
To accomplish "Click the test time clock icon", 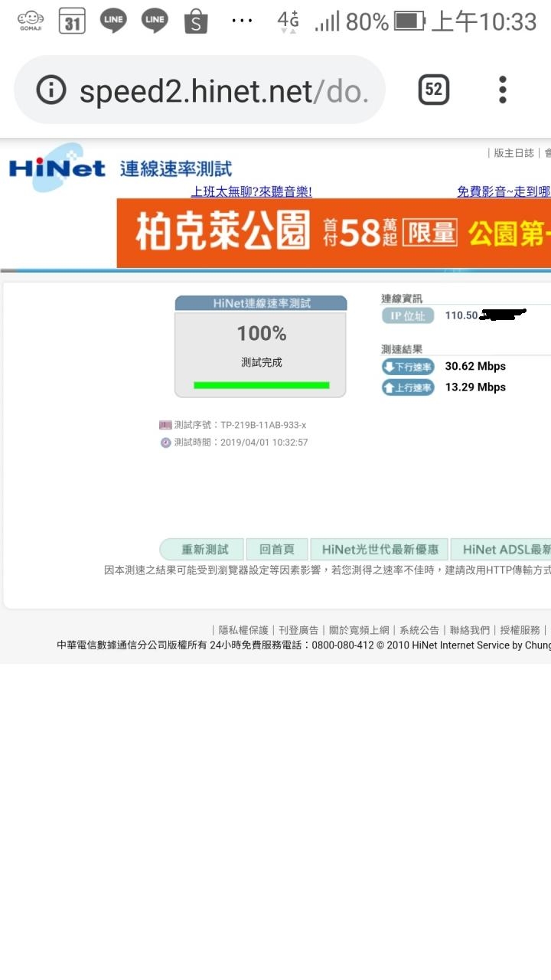I will pyautogui.click(x=165, y=443).
